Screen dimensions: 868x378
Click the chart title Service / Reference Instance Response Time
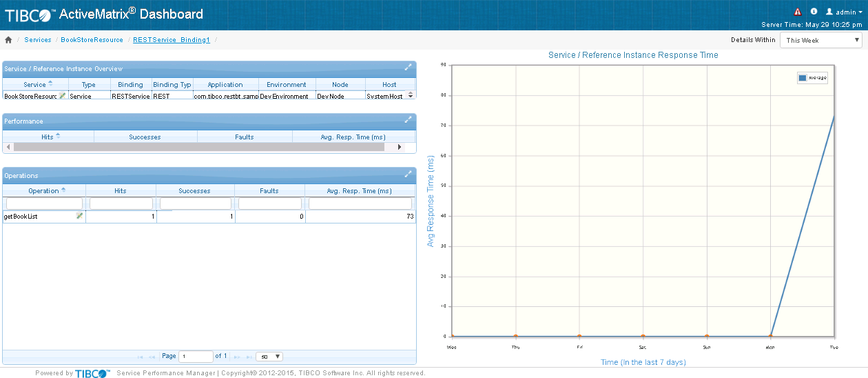633,55
